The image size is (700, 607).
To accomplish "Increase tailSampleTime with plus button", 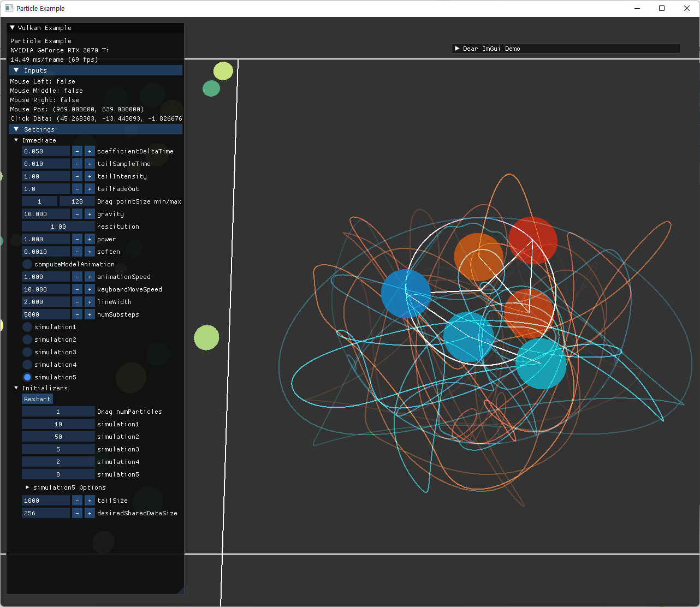I will [x=90, y=164].
